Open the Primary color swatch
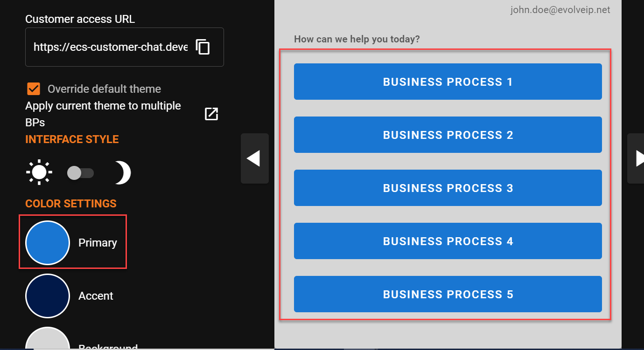This screenshot has width=644, height=350. (48, 243)
